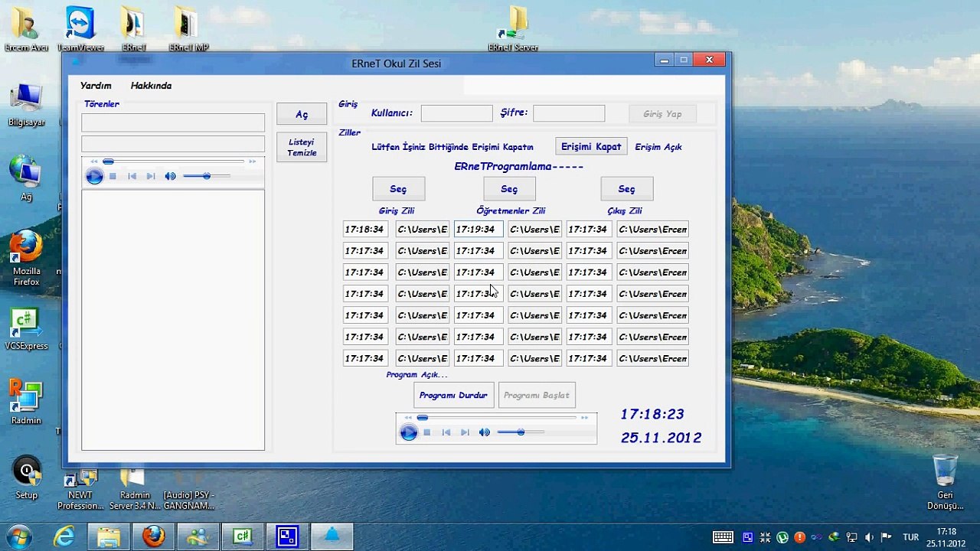Click the Kullanıcı username input field
This screenshot has width=980, height=551.
point(456,113)
